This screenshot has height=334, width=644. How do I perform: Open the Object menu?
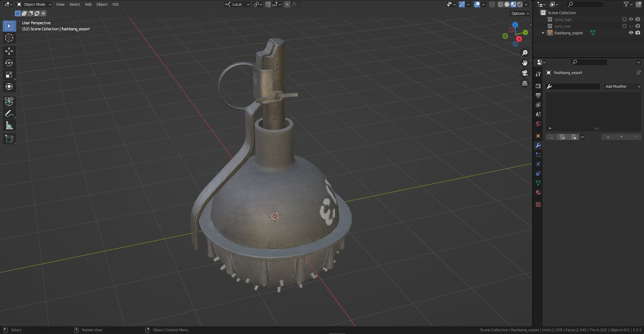[x=102, y=4]
